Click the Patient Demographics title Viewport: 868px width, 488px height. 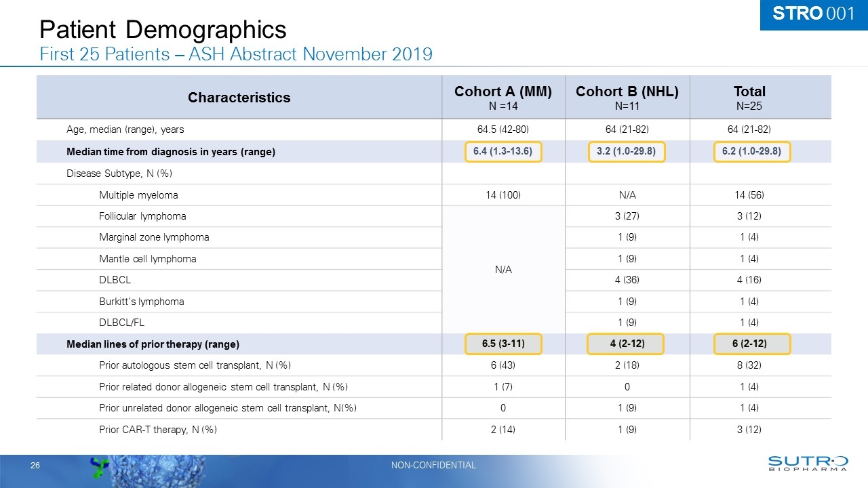click(x=163, y=29)
